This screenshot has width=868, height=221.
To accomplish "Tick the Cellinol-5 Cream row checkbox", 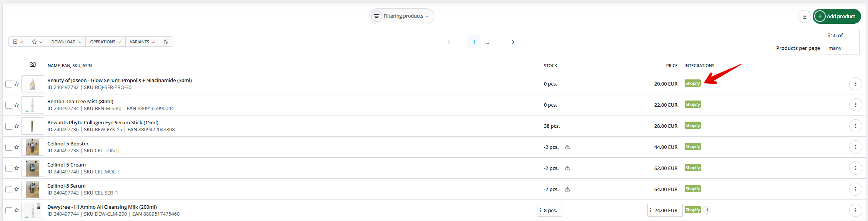I will pyautogui.click(x=9, y=168).
